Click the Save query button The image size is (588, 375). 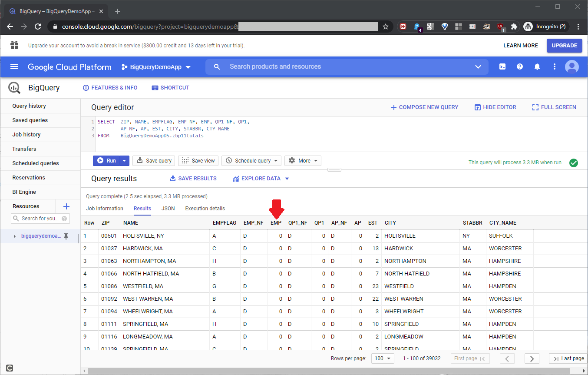154,161
